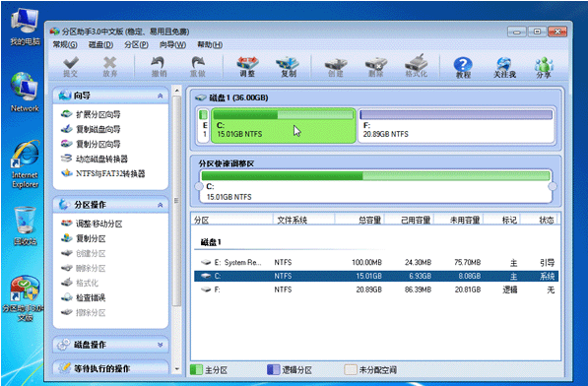Screen dimensions: 588x386
Task: Open the 教程 tutorial help icon
Action: pos(463,68)
